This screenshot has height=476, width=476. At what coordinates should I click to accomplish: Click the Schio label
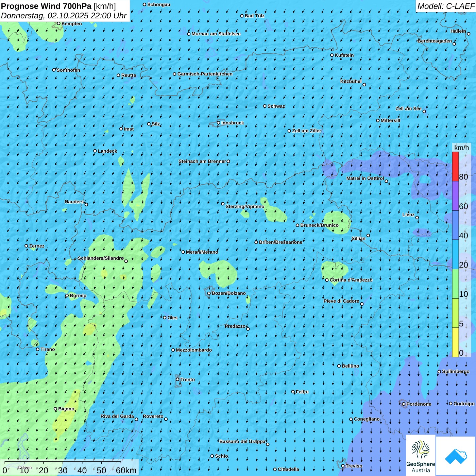click(x=221, y=456)
